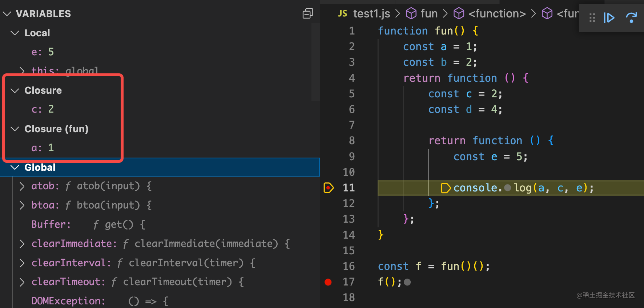The height and width of the screenshot is (308, 644).
Task: Collapse the VARIABLES panel header
Action: point(7,14)
